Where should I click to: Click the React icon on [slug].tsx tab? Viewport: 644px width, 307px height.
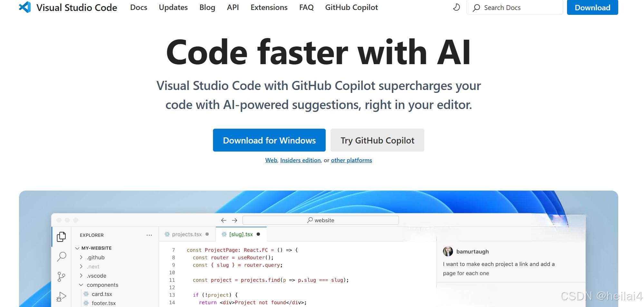(224, 234)
